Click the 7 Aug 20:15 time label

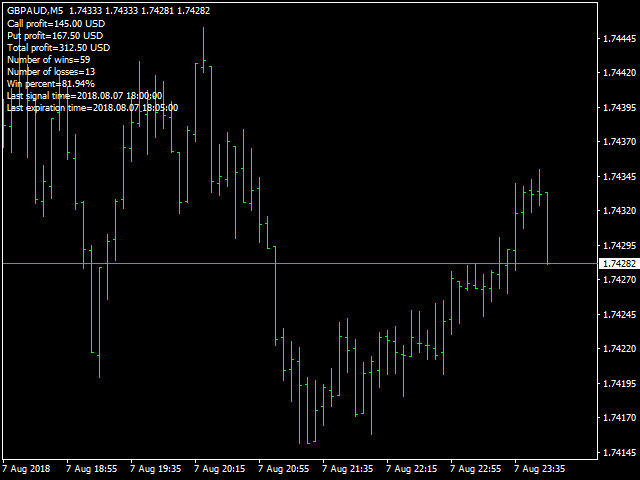(220, 469)
